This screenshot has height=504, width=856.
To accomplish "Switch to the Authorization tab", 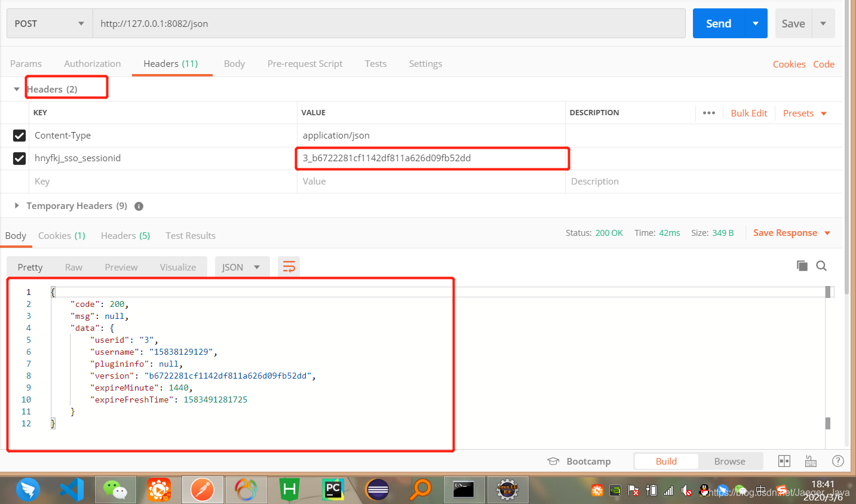I will (92, 63).
